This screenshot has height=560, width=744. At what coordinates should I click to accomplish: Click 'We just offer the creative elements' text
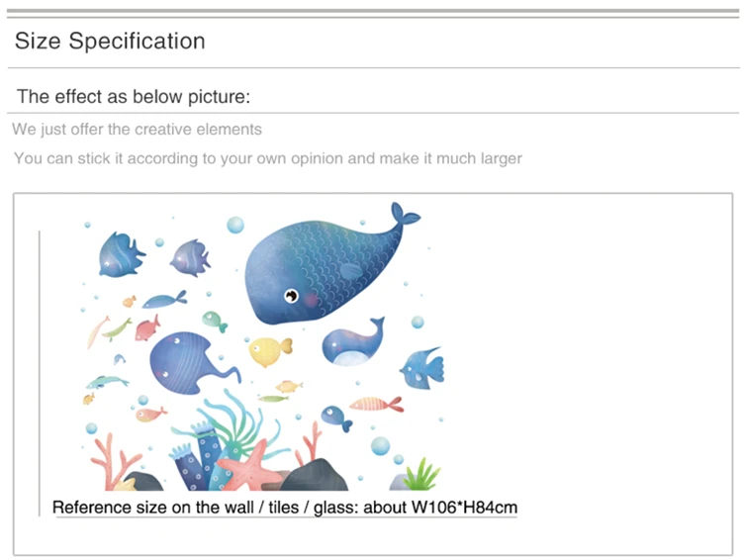(x=138, y=129)
